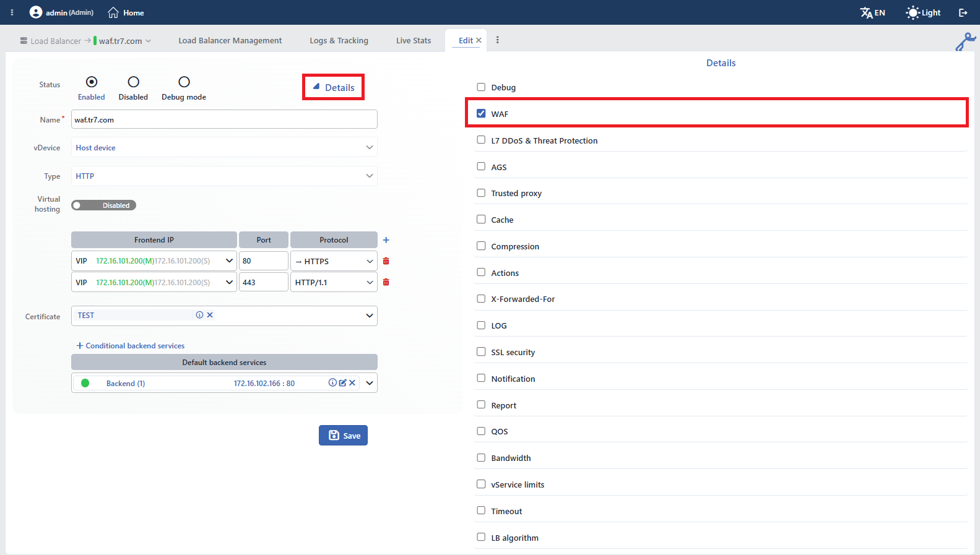This screenshot has height=555, width=980.
Task: Close the Edit tab with X
Action: [x=479, y=40]
